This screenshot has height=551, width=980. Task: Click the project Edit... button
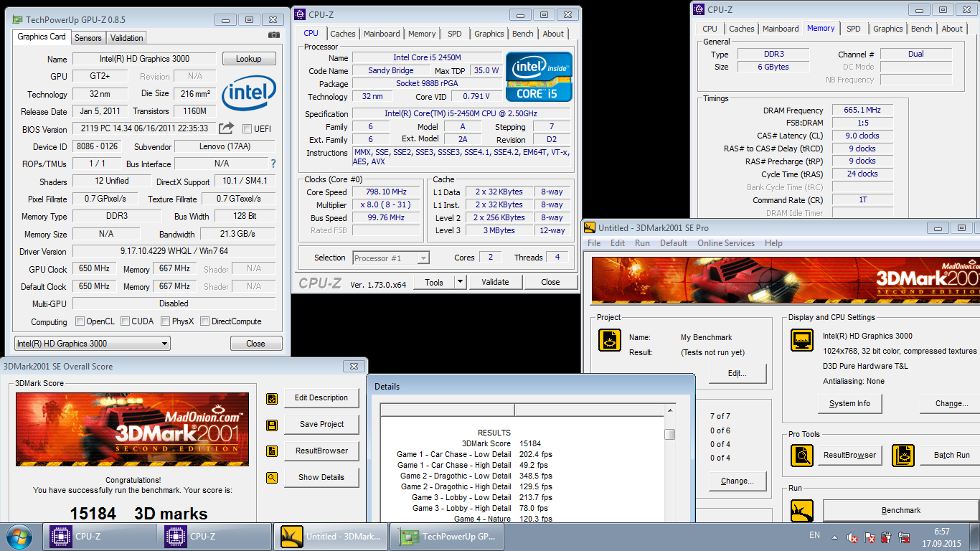coord(738,374)
